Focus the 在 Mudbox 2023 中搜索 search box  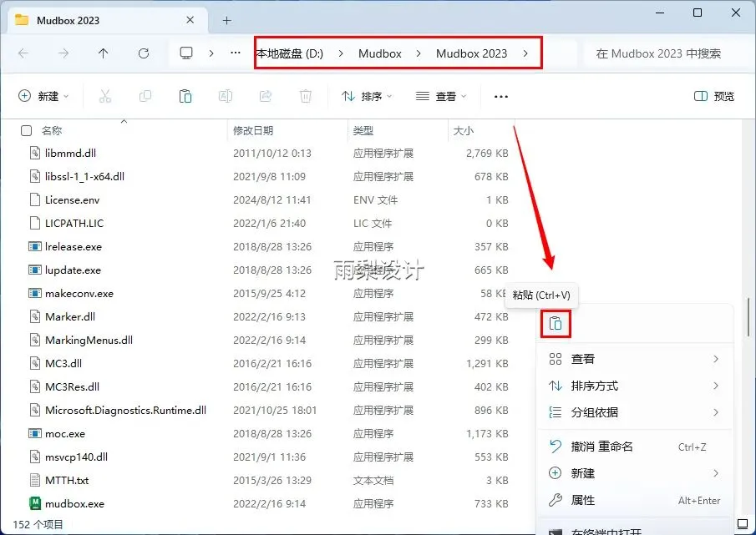(x=665, y=53)
